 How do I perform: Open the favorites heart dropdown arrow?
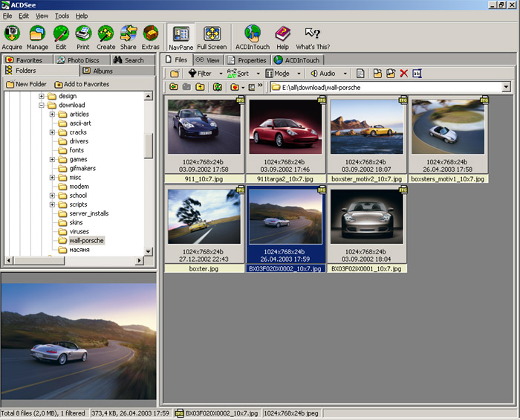pyautogui.click(x=243, y=88)
